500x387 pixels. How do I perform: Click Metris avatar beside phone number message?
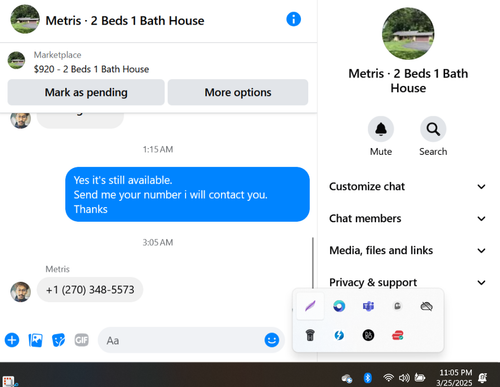click(20, 292)
